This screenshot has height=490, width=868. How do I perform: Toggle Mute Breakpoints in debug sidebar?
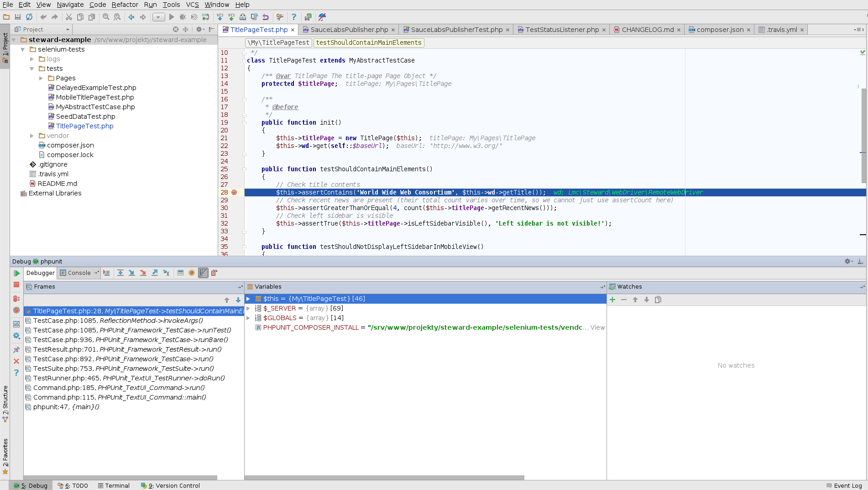point(16,310)
